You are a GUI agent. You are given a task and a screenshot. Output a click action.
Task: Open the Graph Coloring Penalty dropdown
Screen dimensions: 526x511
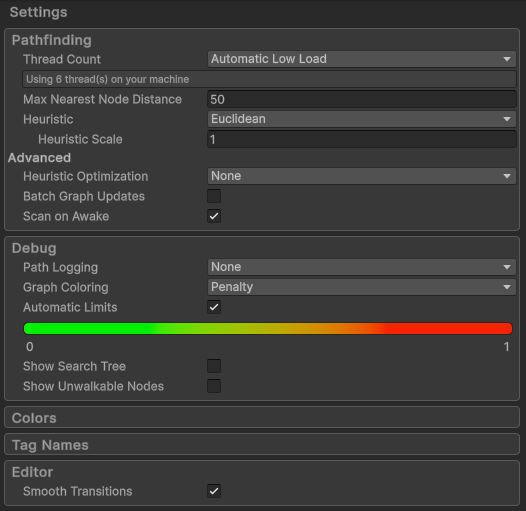point(362,287)
